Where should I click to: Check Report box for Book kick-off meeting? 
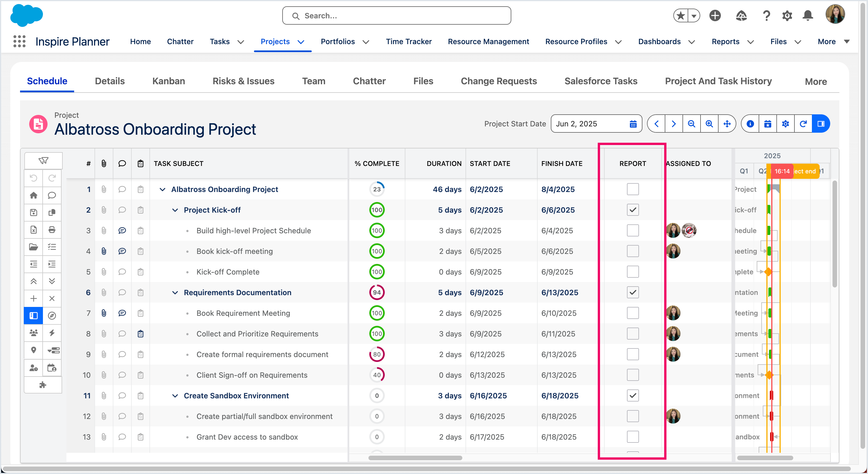(633, 251)
